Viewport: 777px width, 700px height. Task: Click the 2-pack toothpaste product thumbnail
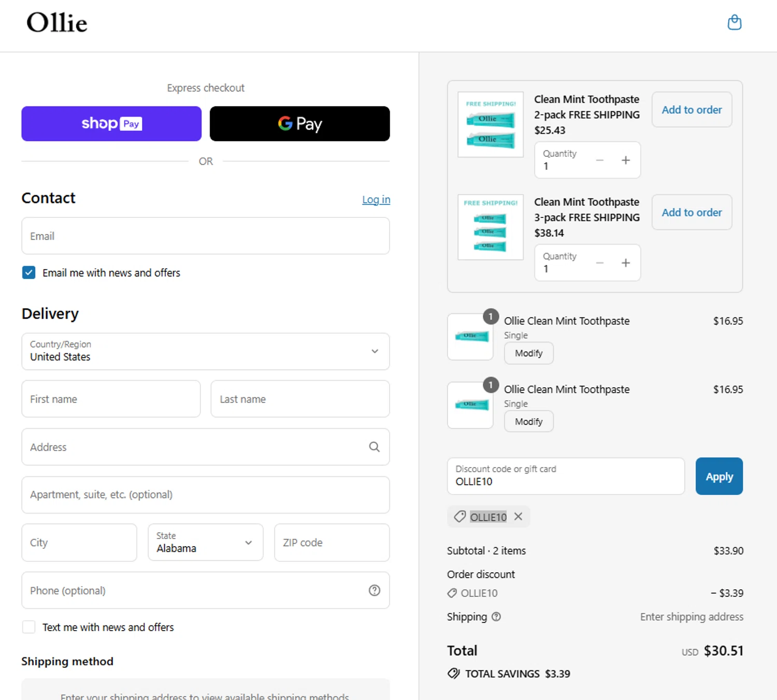tap(491, 125)
